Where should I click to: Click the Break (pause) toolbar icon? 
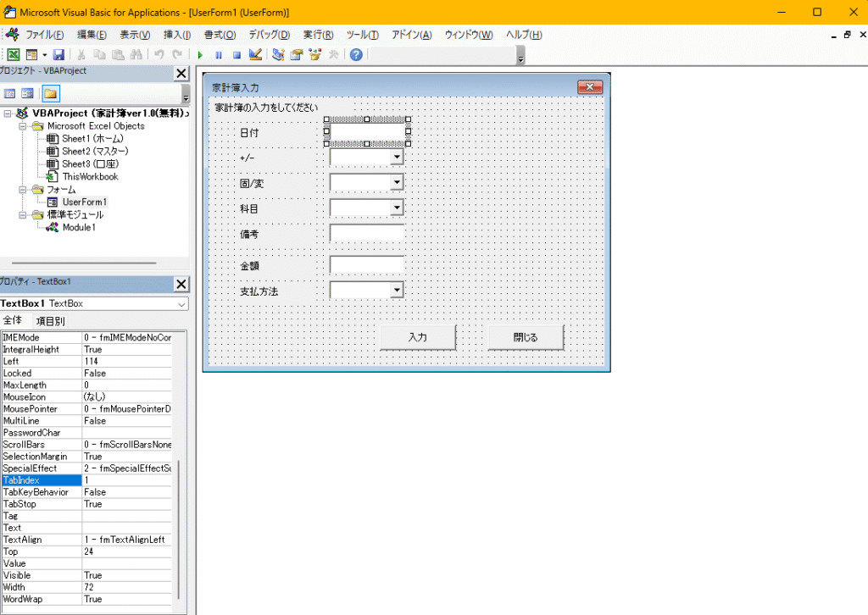pos(219,55)
